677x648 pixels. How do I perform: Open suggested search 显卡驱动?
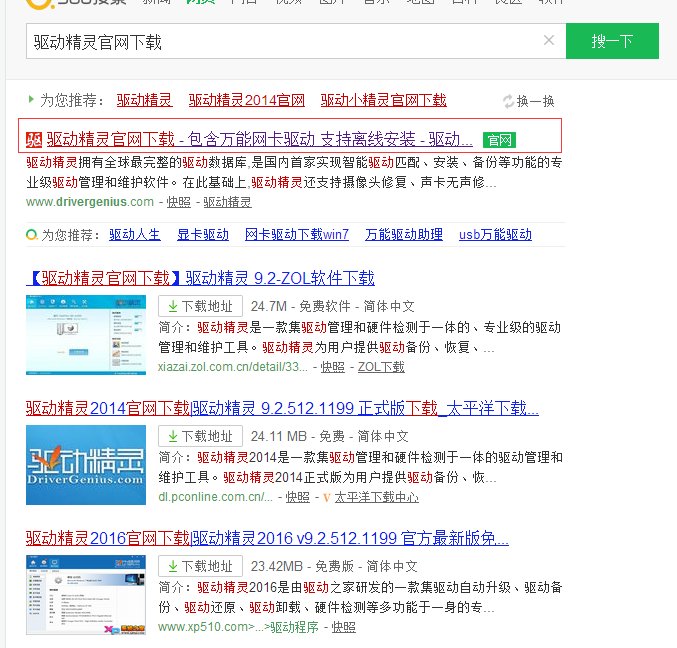(203, 235)
